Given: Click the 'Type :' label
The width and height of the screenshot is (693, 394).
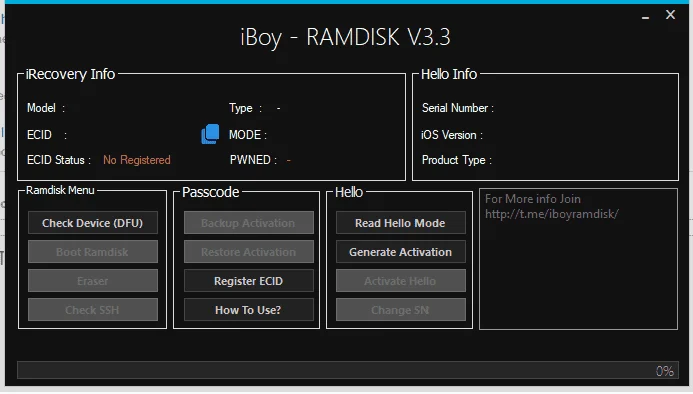Looking at the screenshot, I should (245, 108).
